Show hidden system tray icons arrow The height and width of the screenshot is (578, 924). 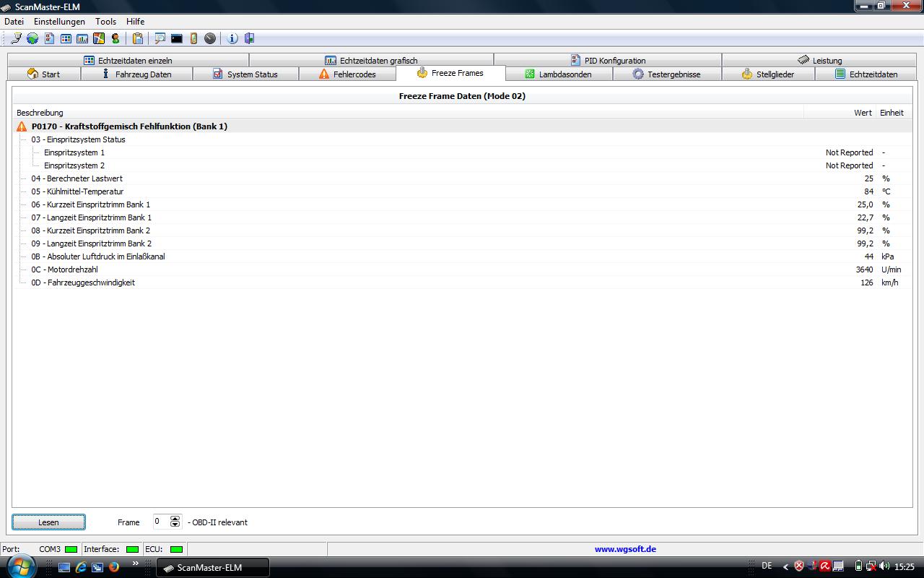coord(786,567)
